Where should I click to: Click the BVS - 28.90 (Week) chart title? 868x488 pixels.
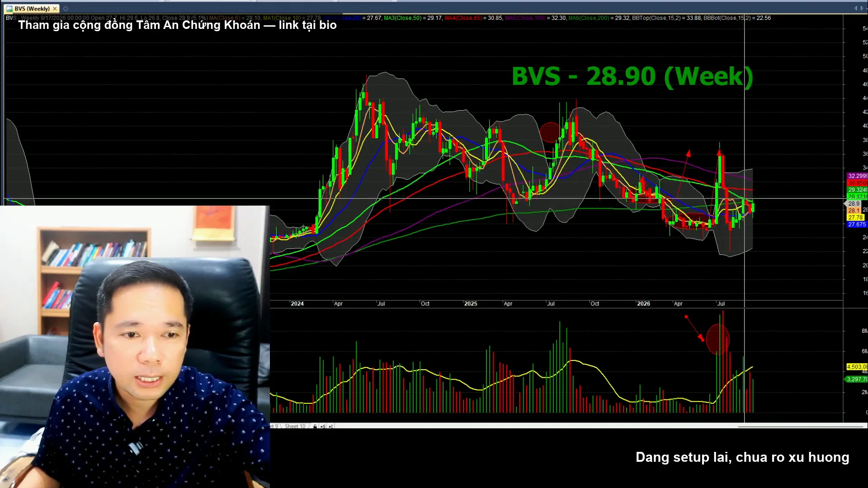coord(632,76)
